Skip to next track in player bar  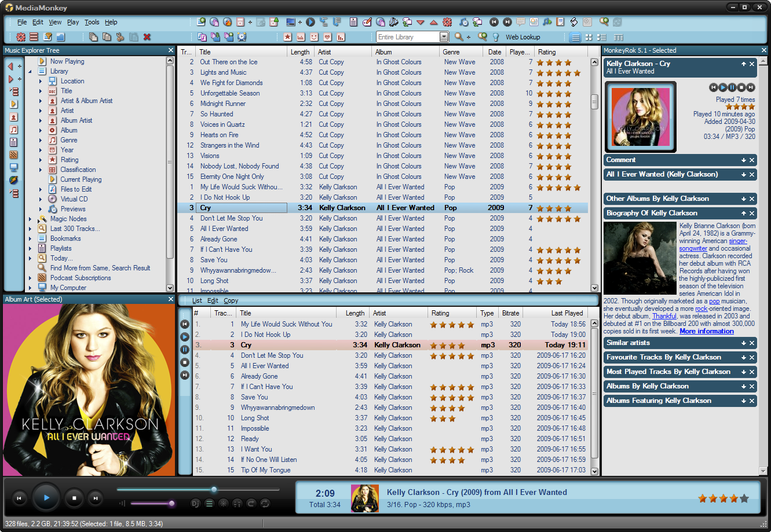pyautogui.click(x=95, y=498)
